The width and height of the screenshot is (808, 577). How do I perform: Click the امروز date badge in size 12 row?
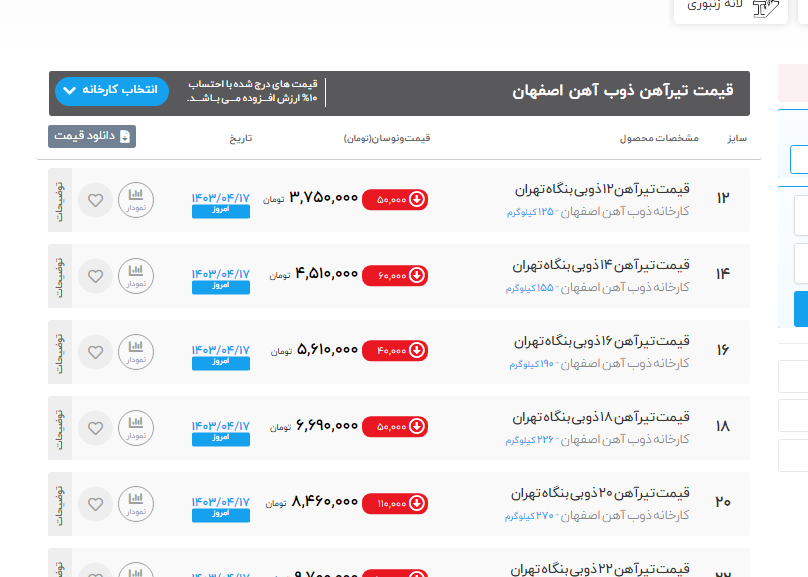point(220,211)
